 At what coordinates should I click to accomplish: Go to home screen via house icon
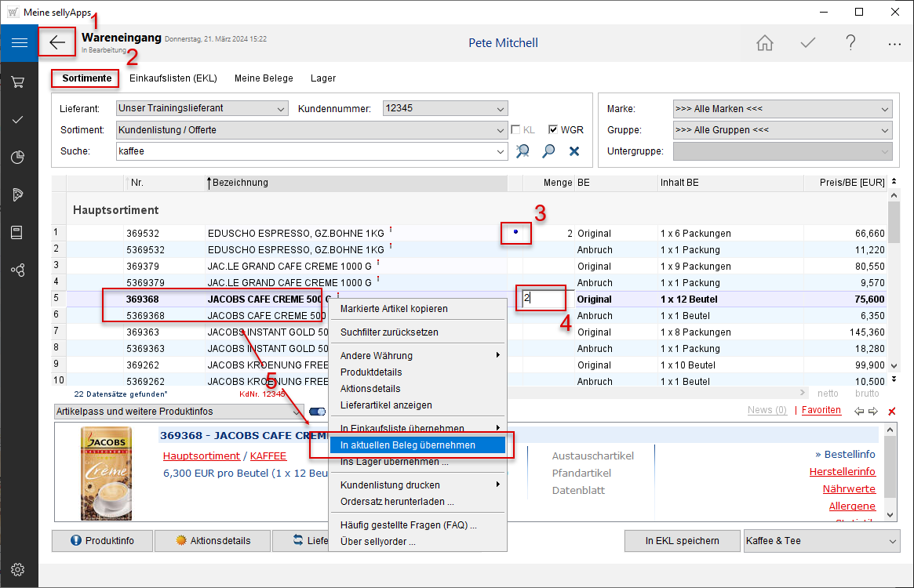[765, 43]
